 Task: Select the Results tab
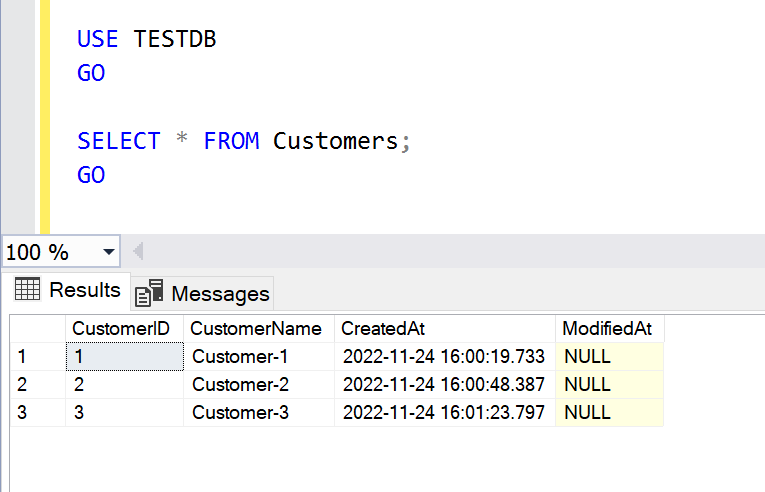tap(84, 290)
